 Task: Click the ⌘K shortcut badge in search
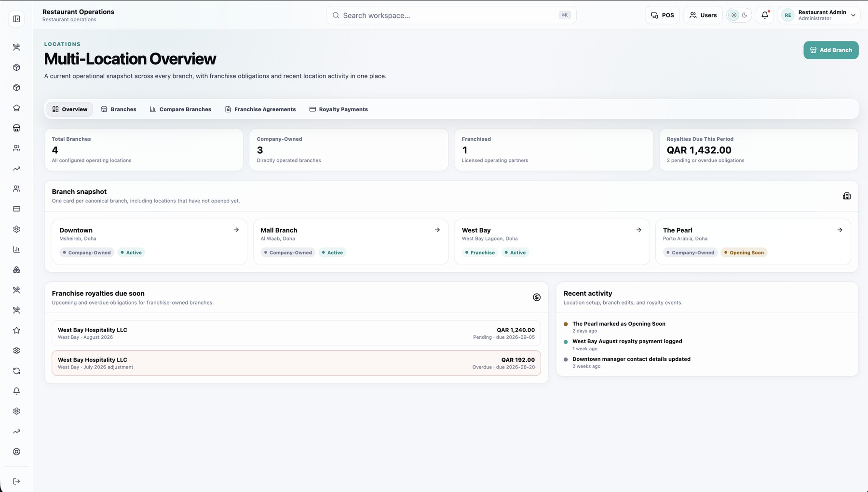pos(565,15)
